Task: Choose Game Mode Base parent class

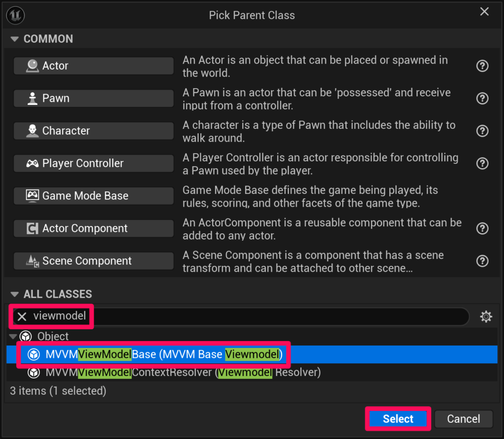Action: point(94,196)
